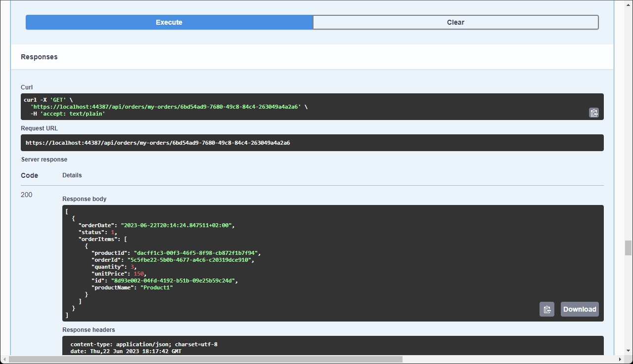Select the Request URL text box
The image size is (633, 364).
[312, 143]
